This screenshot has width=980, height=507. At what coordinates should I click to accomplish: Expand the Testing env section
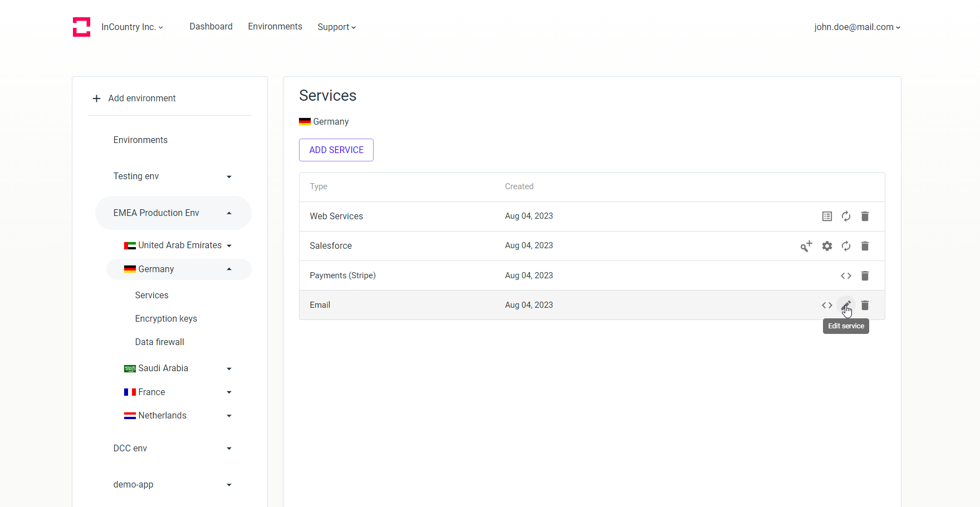229,176
